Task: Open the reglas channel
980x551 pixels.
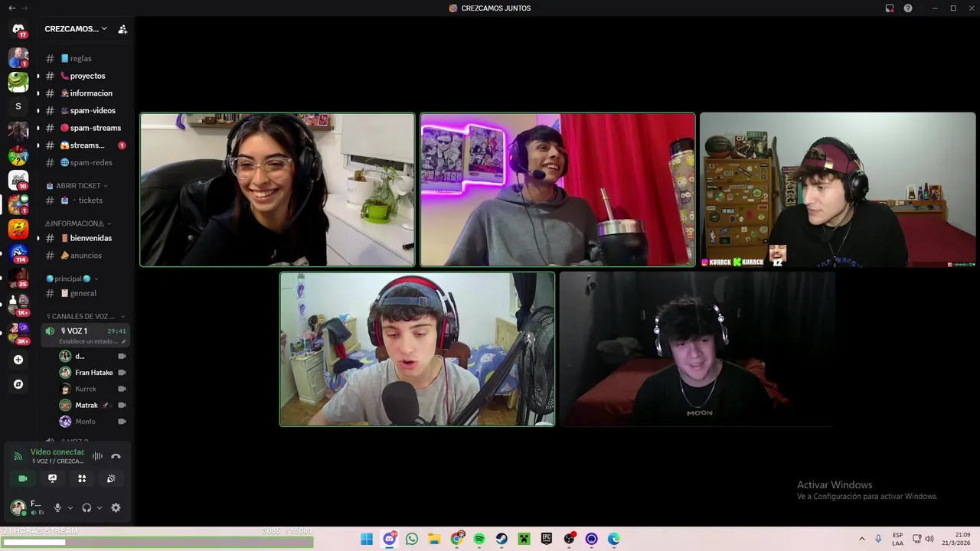Action: 85,58
